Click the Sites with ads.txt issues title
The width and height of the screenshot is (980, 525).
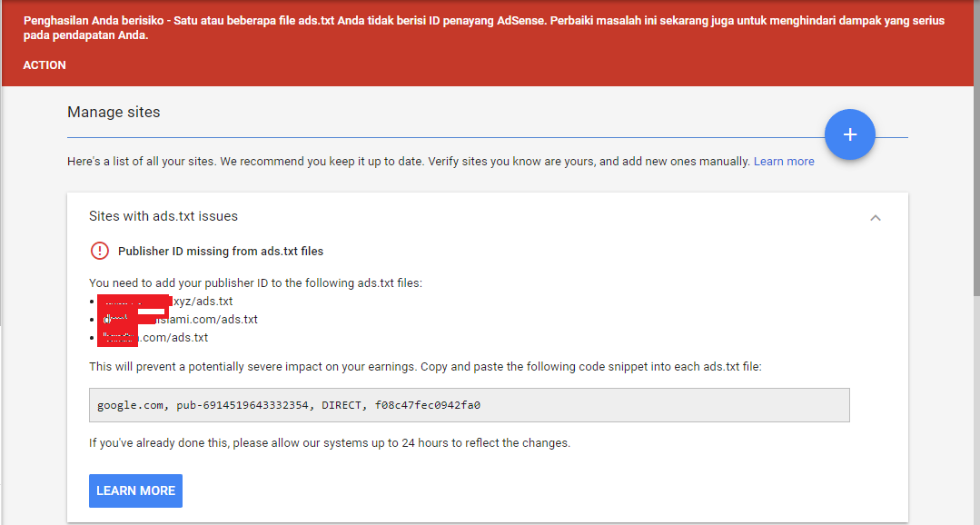click(163, 216)
